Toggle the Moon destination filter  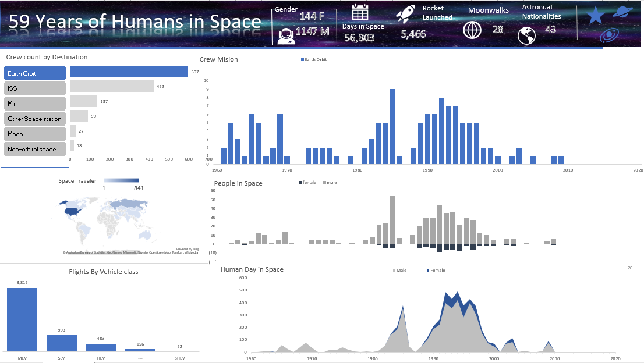tap(34, 134)
